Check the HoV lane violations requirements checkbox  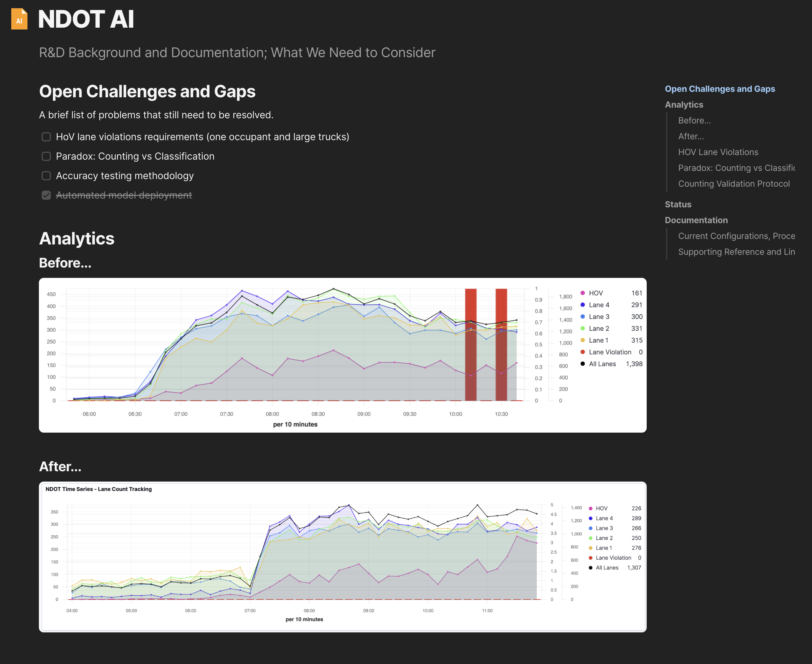click(x=46, y=137)
